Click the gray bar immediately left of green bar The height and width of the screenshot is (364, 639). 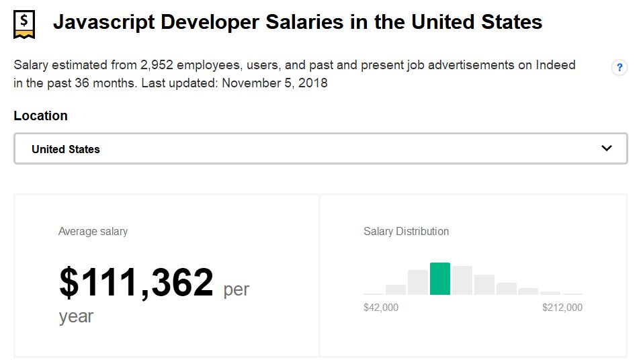coord(417,282)
